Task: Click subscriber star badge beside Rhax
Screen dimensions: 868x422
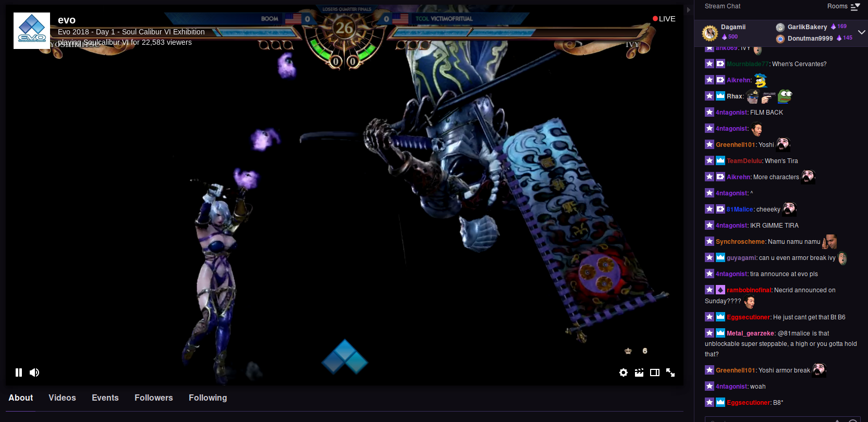Action: (710, 96)
